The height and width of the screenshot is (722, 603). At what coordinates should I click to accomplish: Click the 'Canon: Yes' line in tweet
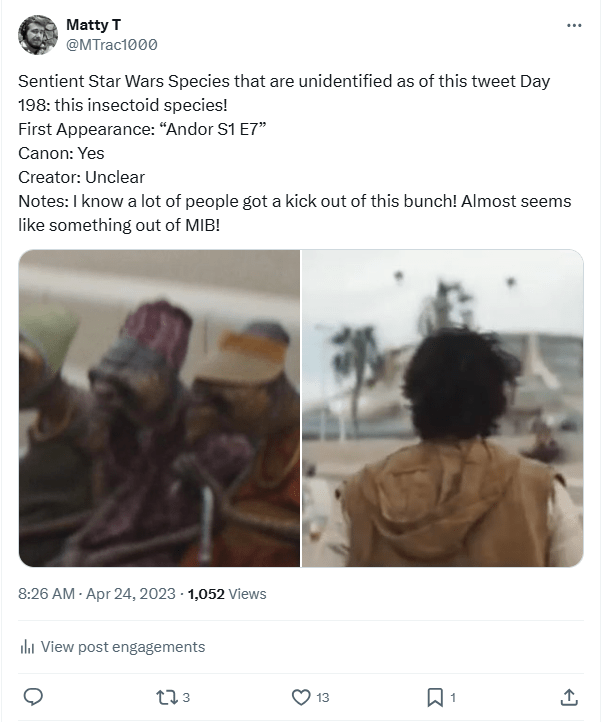pyautogui.click(x=61, y=153)
